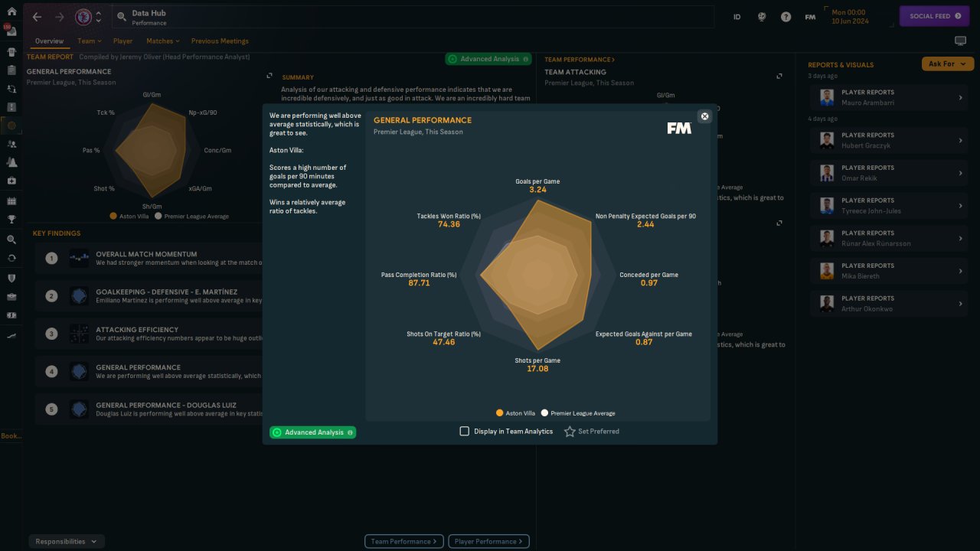
Task: Expand the Mauro Arambarri player report
Action: click(960, 98)
